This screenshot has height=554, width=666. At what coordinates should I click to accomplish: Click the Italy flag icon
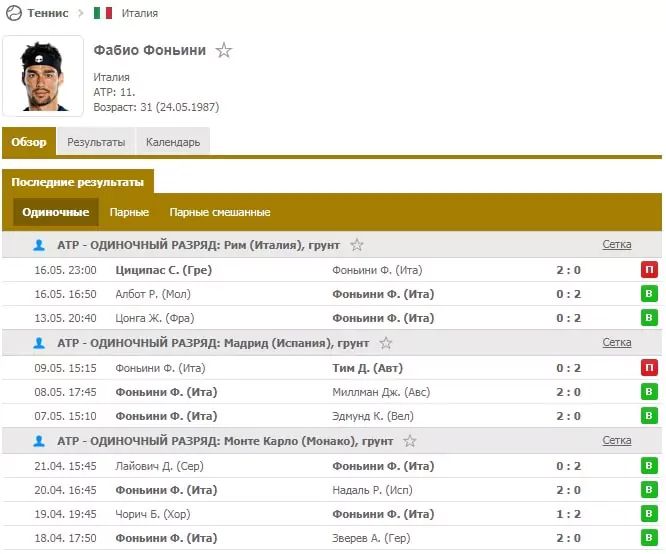(x=103, y=13)
